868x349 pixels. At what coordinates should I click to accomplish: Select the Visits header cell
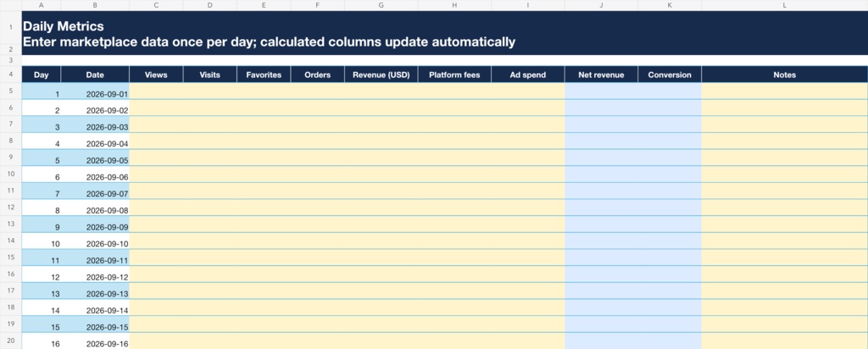pos(210,75)
